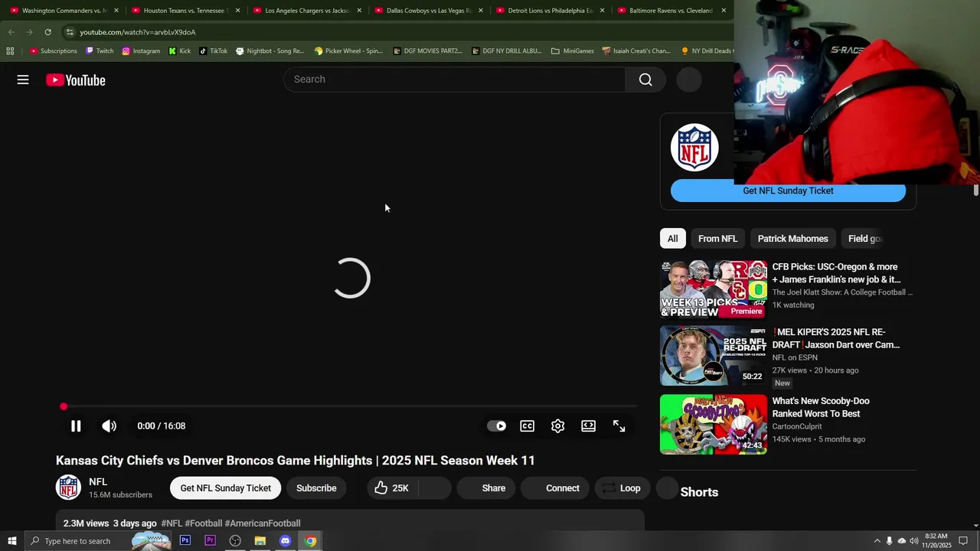Viewport: 980px width, 551px height.
Task: Click the NFL shield logo in sidebar card
Action: tap(694, 147)
